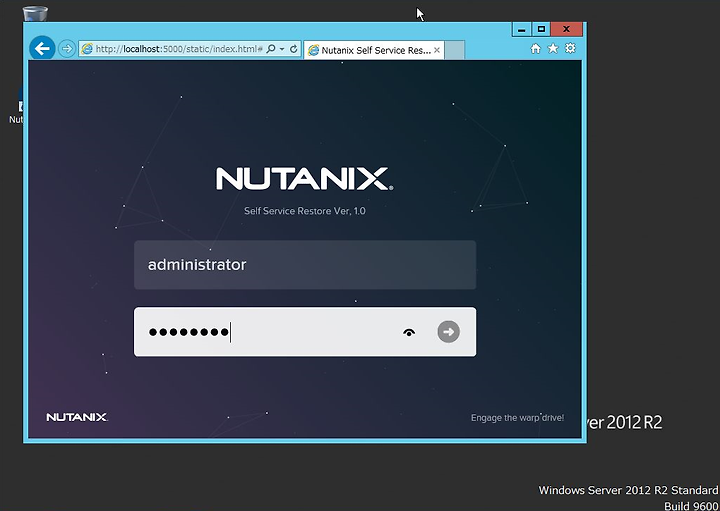This screenshot has width=720, height=511.
Task: Click the IE page icon in address bar
Action: pyautogui.click(x=87, y=49)
